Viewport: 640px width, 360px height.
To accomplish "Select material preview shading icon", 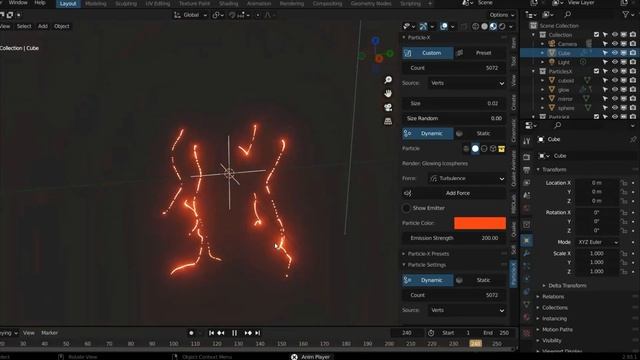I will click(x=493, y=27).
